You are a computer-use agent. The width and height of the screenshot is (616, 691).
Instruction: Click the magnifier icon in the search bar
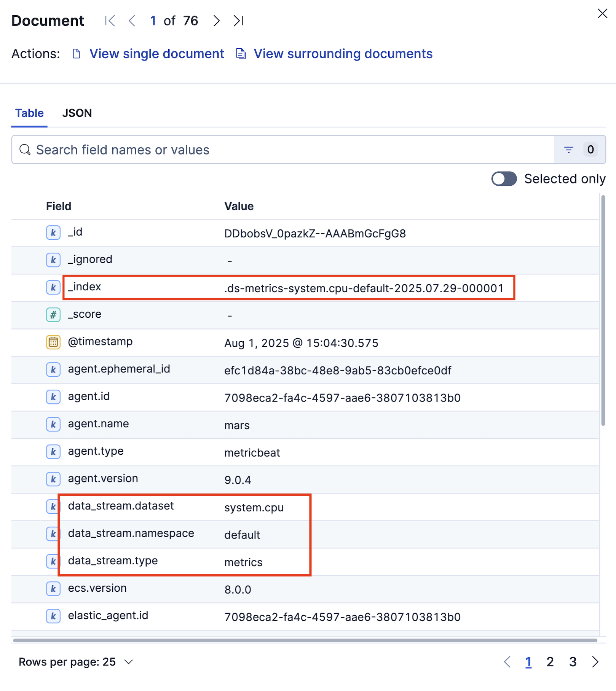pos(25,150)
